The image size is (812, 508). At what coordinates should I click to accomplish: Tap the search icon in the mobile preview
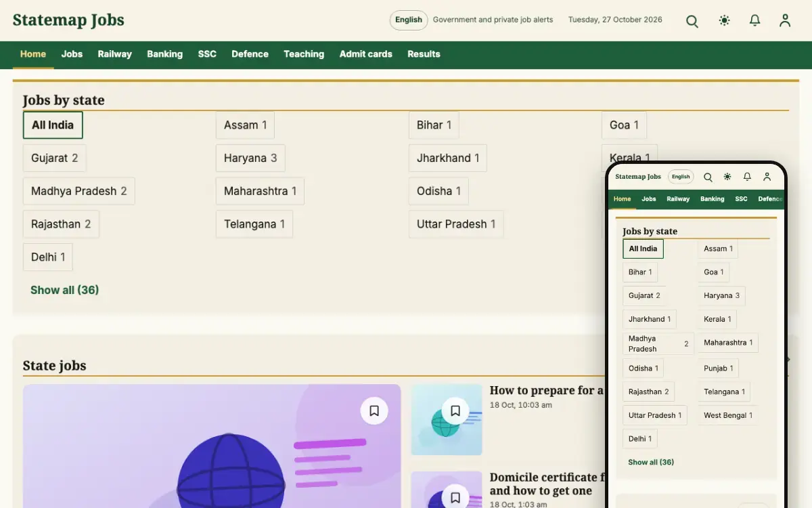click(708, 177)
